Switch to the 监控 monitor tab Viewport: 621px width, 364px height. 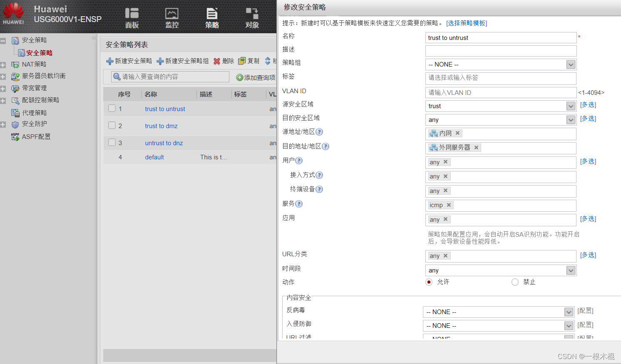[x=172, y=18]
